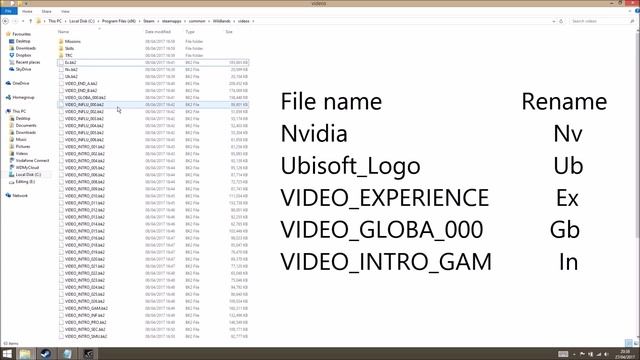
Task: Click the This PC breadcrumb in address bar
Action: pyautogui.click(x=55, y=21)
